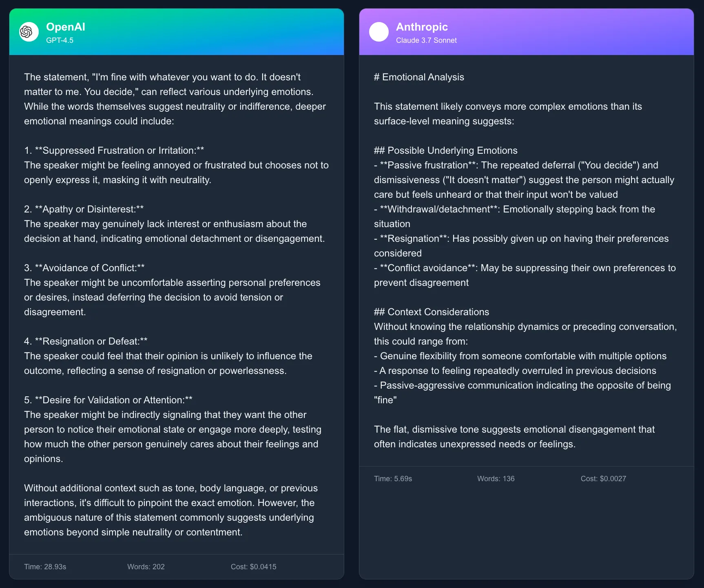
Task: Select the Suppressed Frustration list item
Action: click(115, 150)
